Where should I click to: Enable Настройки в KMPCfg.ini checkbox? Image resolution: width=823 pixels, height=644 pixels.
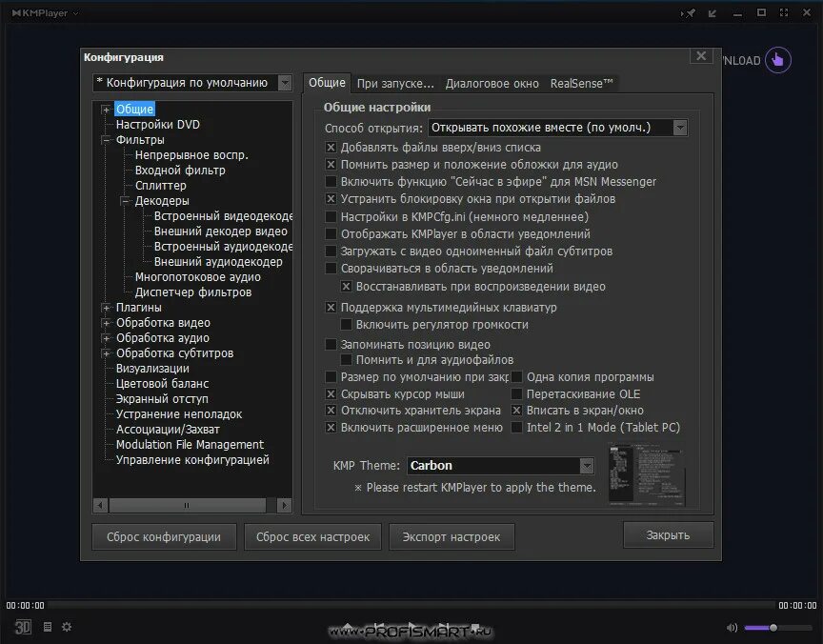pos(331,217)
